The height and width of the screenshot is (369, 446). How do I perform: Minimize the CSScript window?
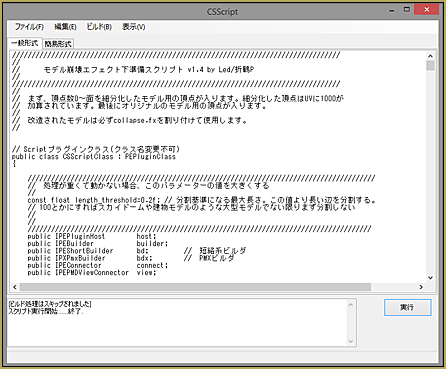pyautogui.click(x=392, y=10)
